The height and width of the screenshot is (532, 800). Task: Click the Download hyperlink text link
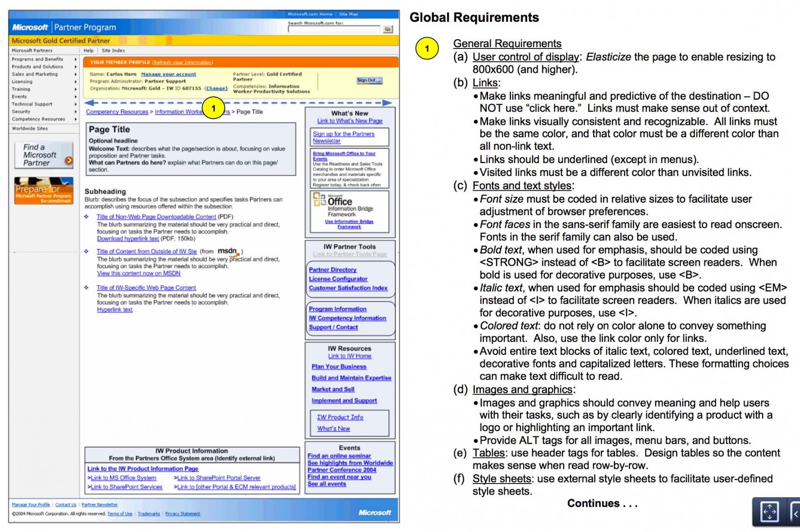(128, 239)
